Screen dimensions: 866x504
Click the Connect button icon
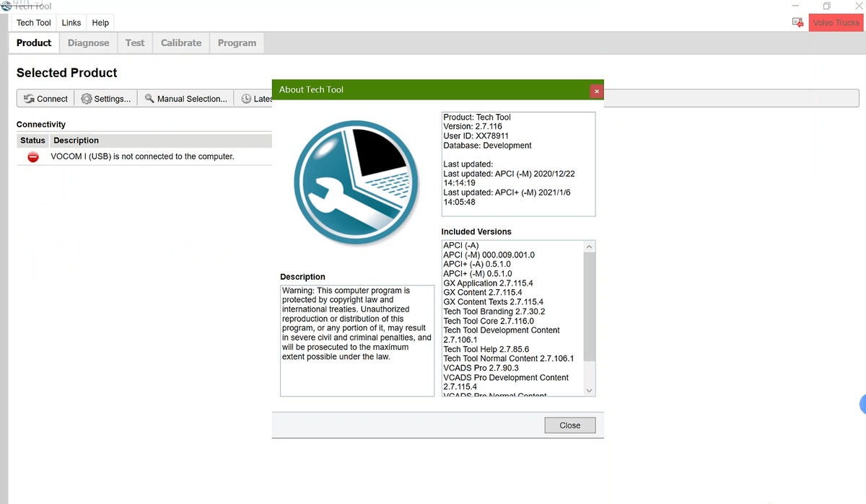tap(30, 99)
